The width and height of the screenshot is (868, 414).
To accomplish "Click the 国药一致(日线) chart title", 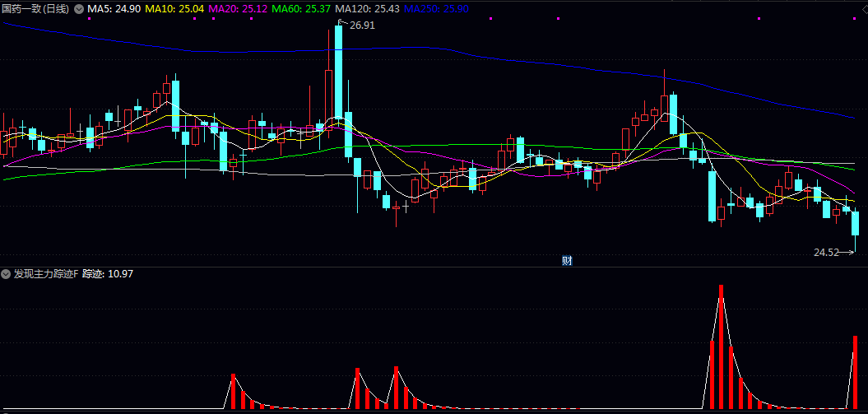I will pyautogui.click(x=36, y=9).
